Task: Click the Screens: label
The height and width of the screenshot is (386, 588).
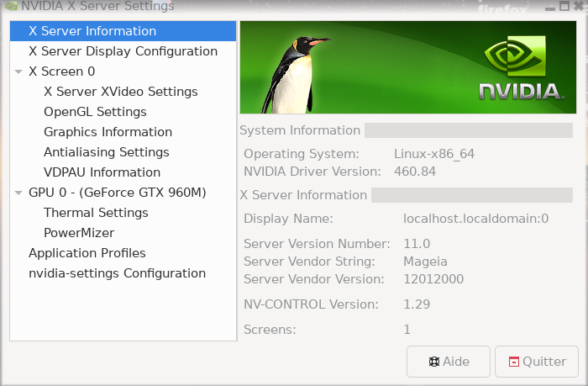Action: tap(270, 330)
